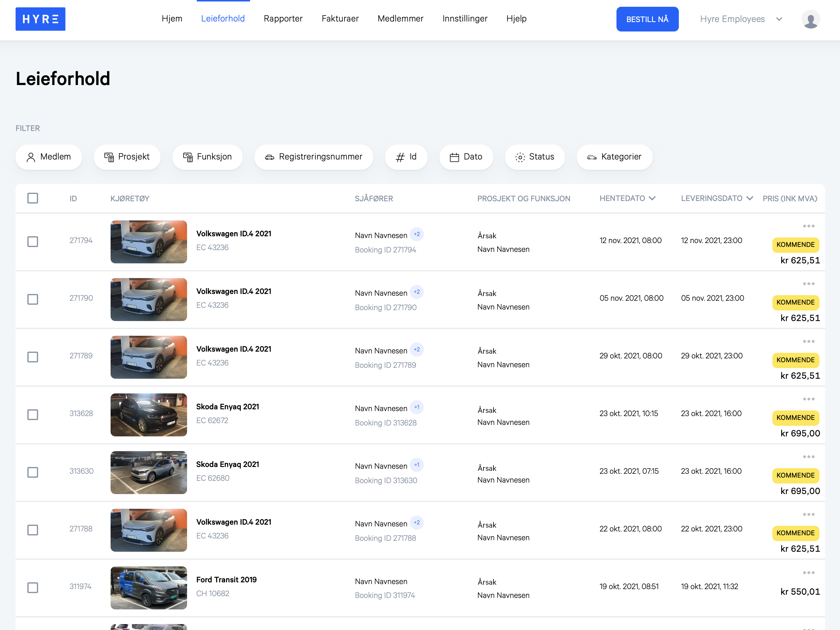Click KOMMENDE status on booking 313628

pyautogui.click(x=795, y=418)
